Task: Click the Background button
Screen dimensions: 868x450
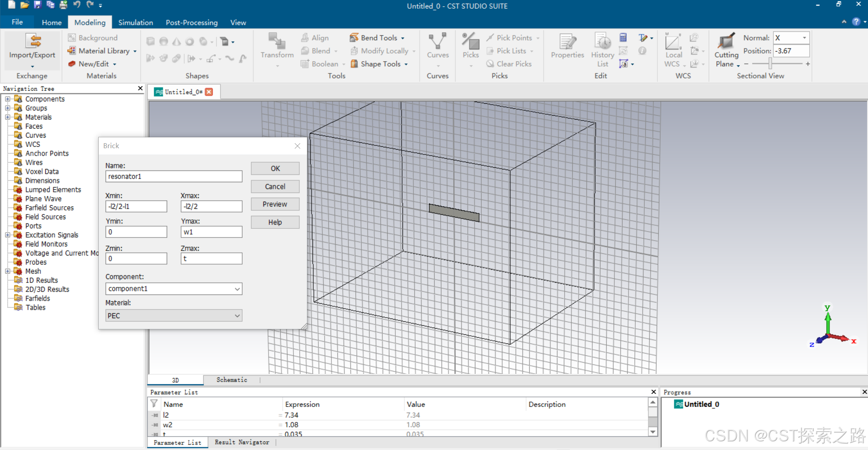Action: coord(93,38)
